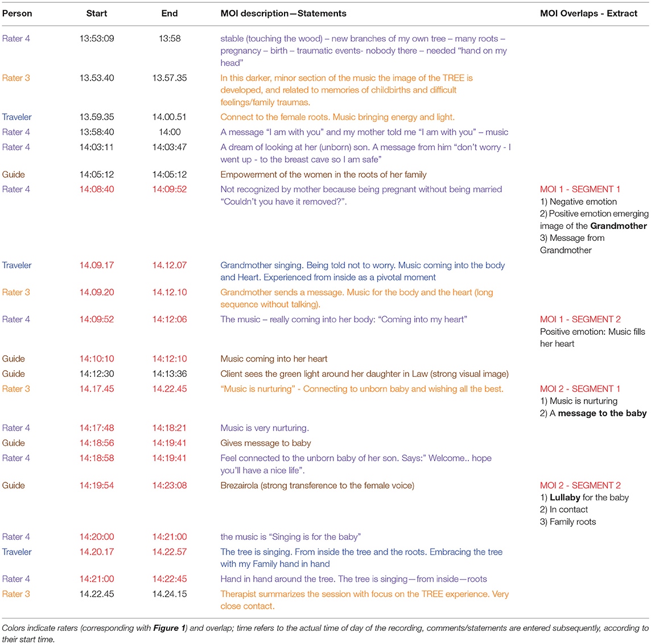The height and width of the screenshot is (644, 651).
Task: Select red start time 14.09.20
Action: (97, 293)
